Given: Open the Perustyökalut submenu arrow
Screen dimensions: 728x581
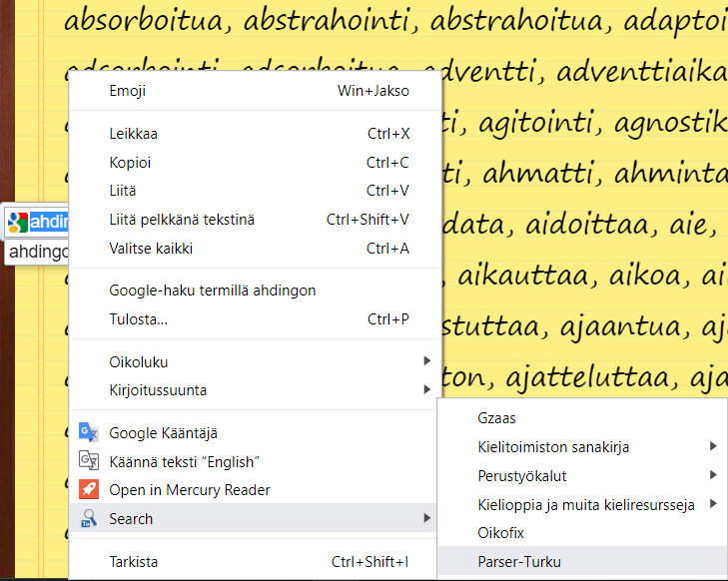Looking at the screenshot, I should click(x=713, y=475).
